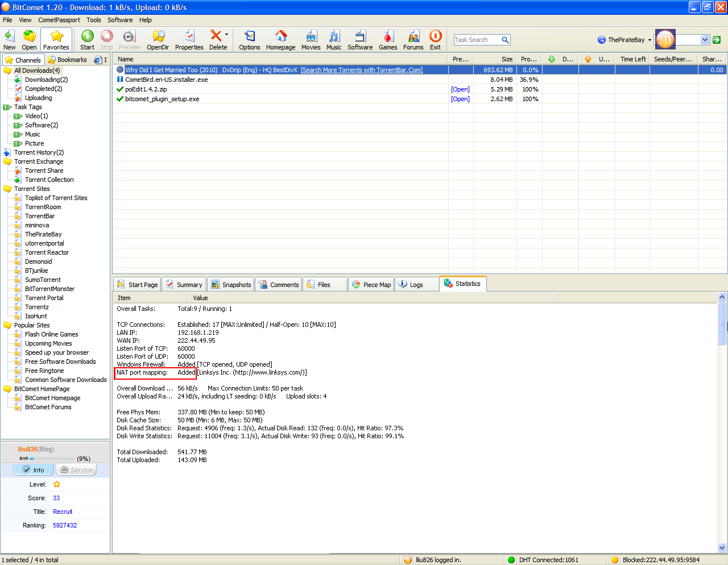Viewport: 728px width, 565px height.
Task: Open the CometPassport menu
Action: tap(59, 20)
